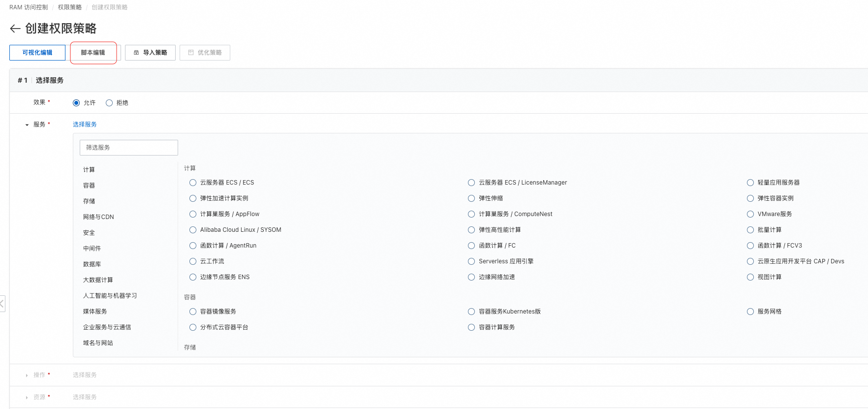Click the blue 选择服务 link
The height and width of the screenshot is (409, 868).
click(x=85, y=125)
